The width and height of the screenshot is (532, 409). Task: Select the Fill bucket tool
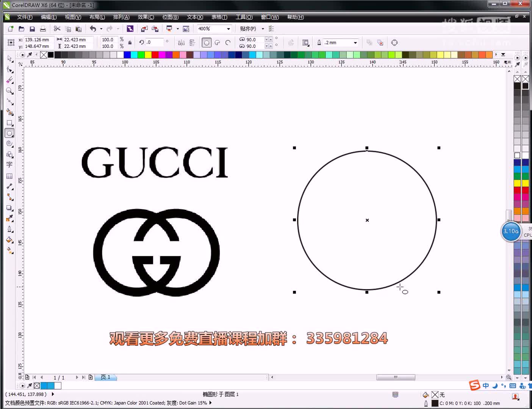10,239
